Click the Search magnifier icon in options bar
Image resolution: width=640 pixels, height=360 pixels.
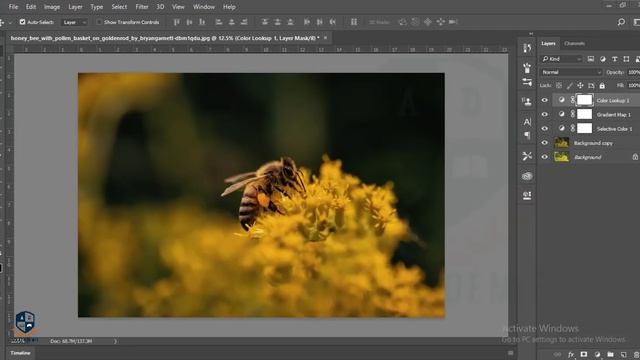point(621,22)
